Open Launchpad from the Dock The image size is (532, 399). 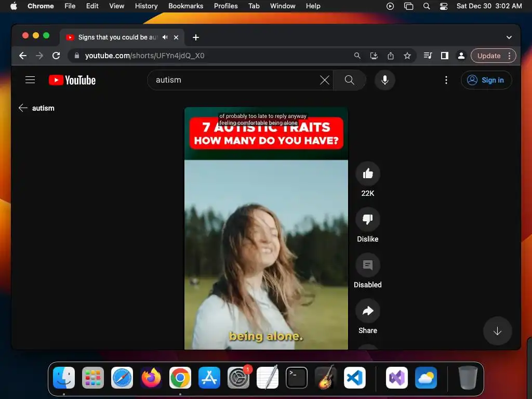click(93, 378)
